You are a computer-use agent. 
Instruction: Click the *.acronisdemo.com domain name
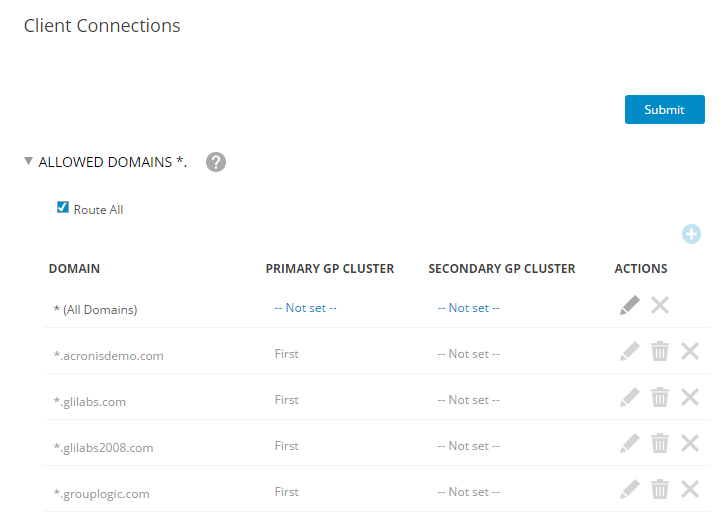(x=108, y=355)
